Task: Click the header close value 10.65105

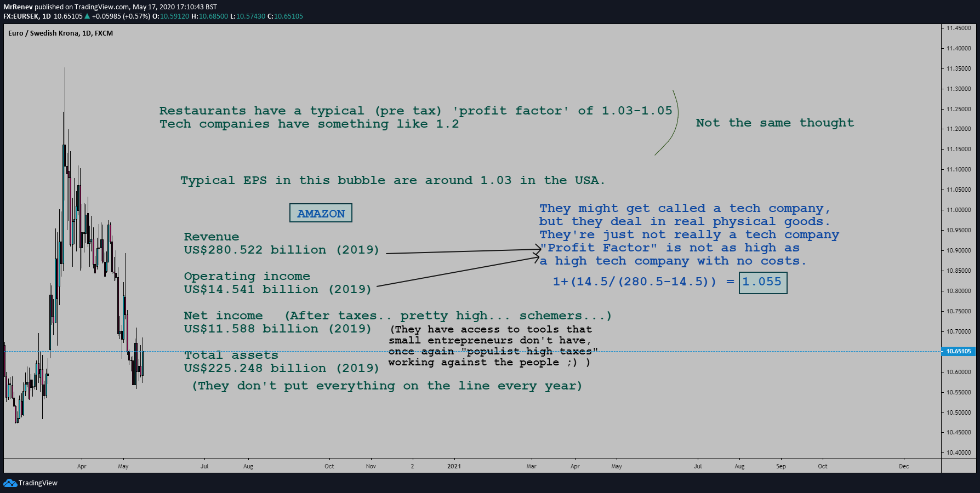Action: [288, 16]
